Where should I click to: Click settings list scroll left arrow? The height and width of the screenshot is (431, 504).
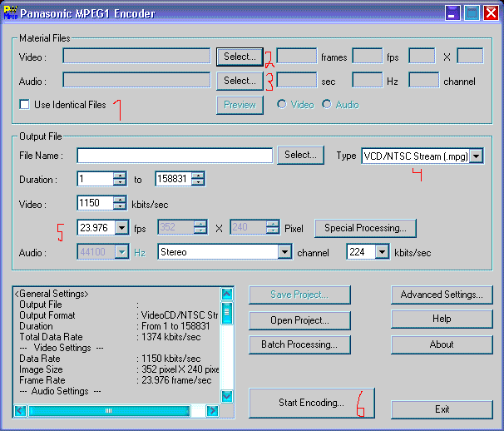(x=21, y=411)
